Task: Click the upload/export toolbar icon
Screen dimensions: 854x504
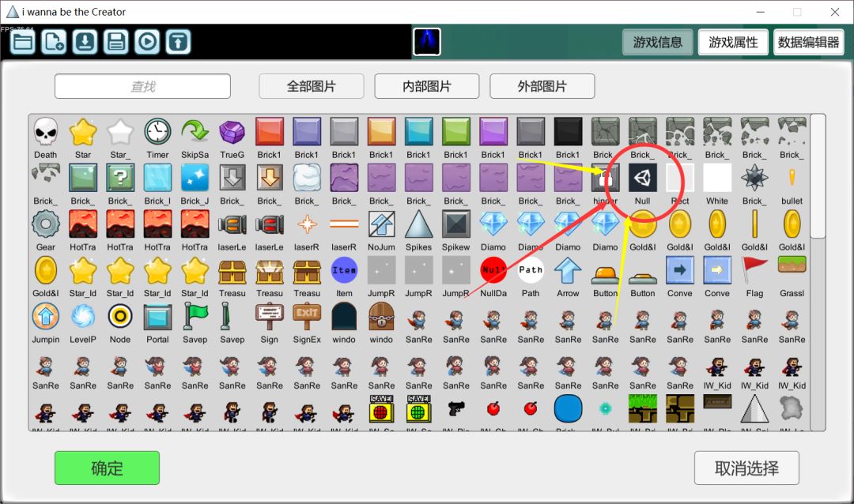Action: pos(178,42)
